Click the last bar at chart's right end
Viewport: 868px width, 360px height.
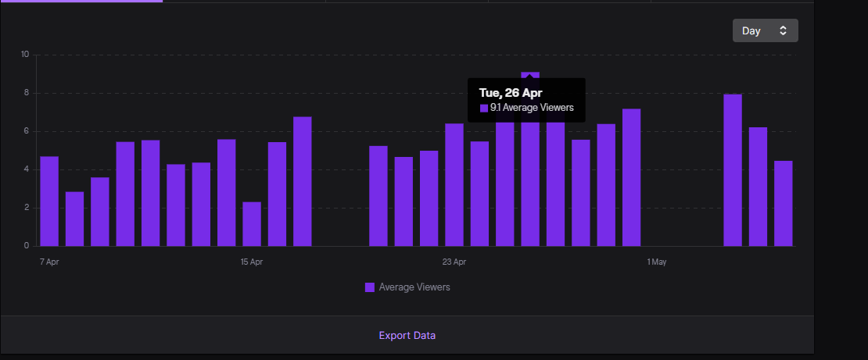click(784, 204)
